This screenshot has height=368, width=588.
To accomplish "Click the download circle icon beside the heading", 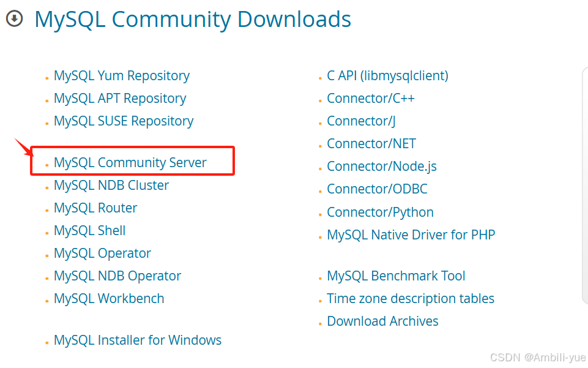I will pyautogui.click(x=15, y=18).
